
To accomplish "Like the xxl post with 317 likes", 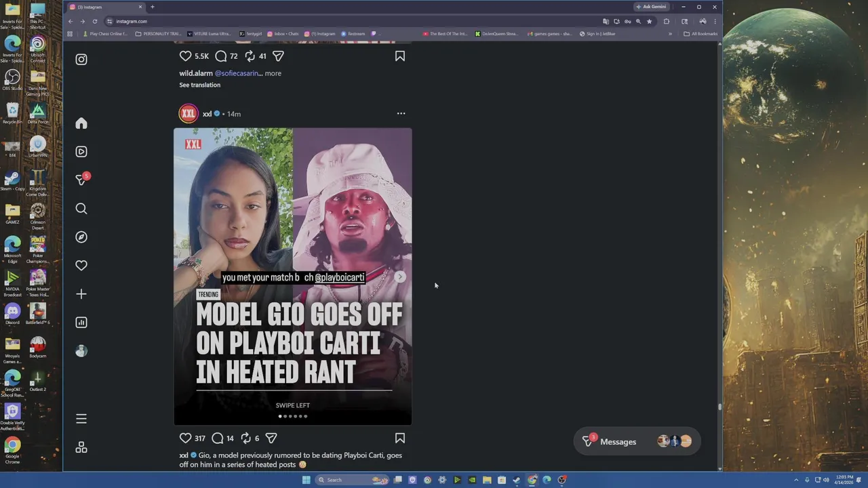I will pos(185,439).
